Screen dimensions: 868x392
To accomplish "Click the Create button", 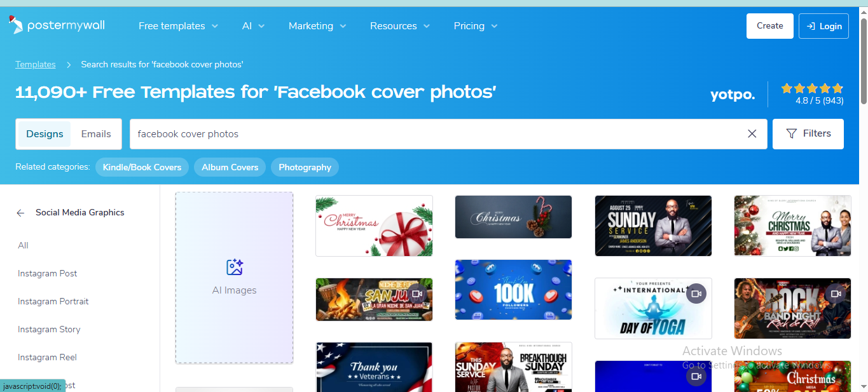I will click(769, 26).
